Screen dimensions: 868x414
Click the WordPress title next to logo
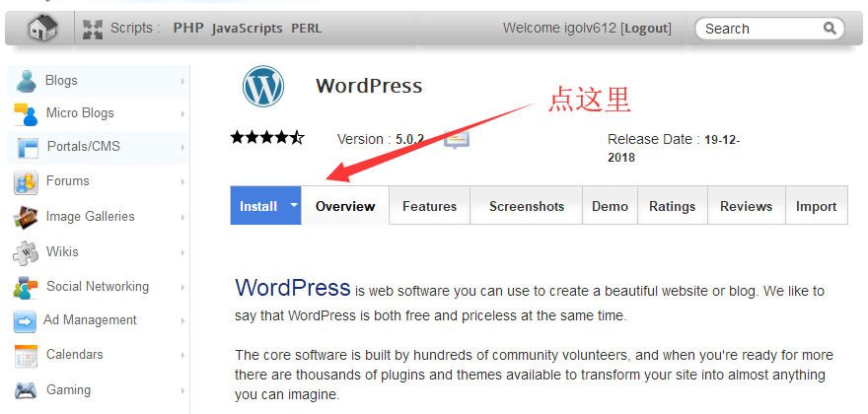(x=369, y=86)
